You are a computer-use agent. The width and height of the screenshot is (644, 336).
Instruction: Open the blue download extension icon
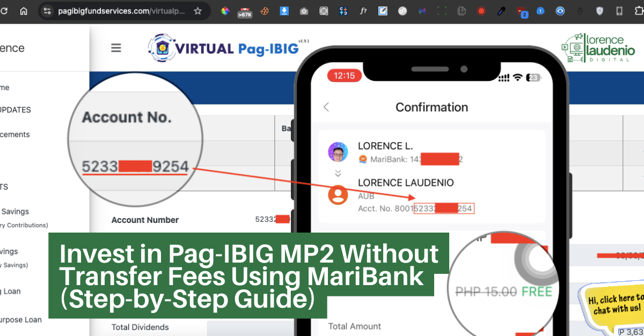coord(284,11)
